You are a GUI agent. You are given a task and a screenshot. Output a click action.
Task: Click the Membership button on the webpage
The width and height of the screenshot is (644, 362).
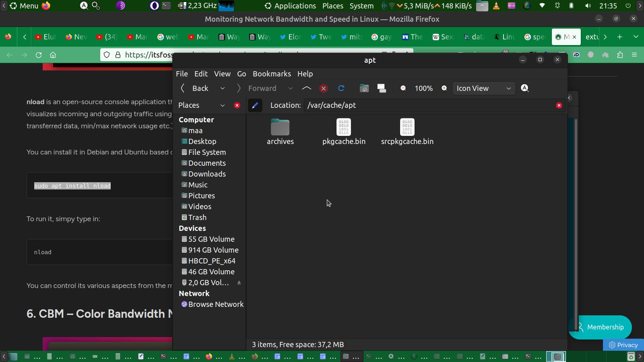click(x=600, y=327)
